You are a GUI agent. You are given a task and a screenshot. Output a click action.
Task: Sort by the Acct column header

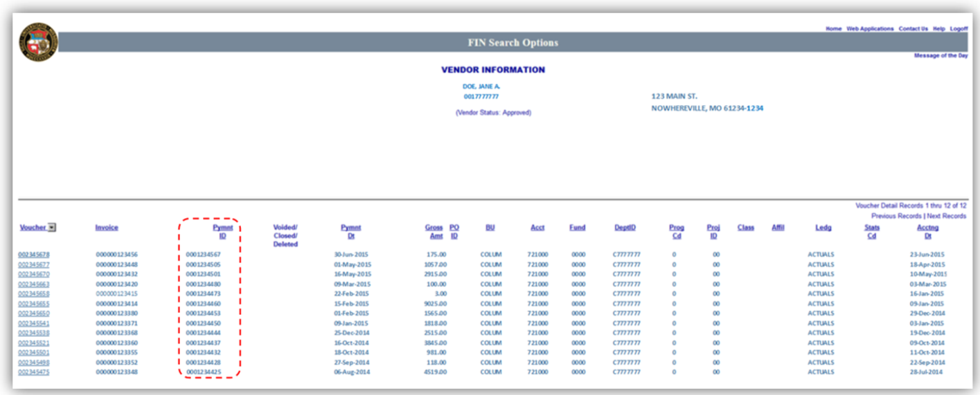pos(537,228)
